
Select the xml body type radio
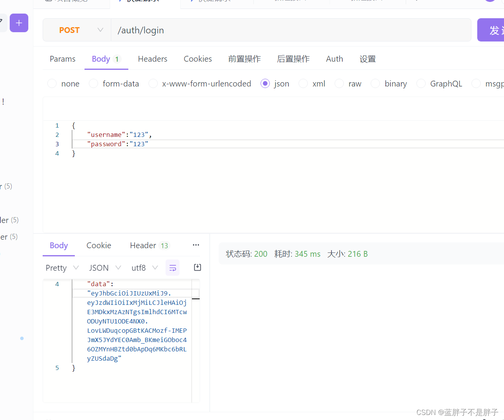(303, 83)
